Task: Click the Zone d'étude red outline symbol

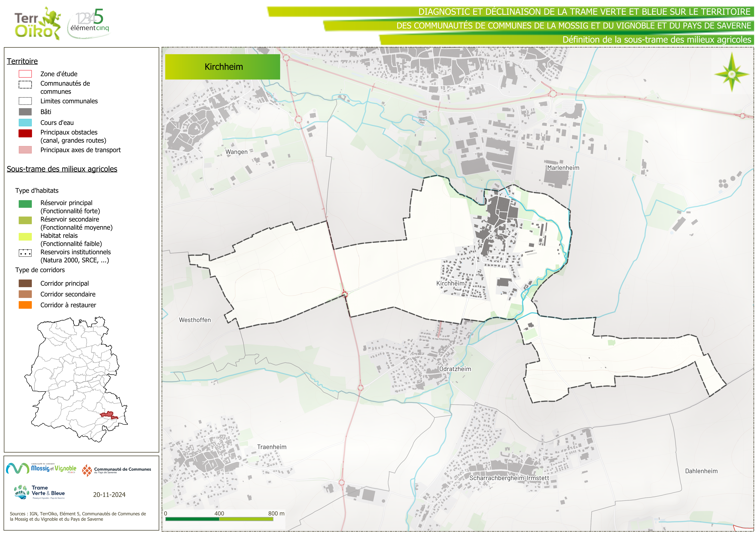Action: [x=25, y=74]
